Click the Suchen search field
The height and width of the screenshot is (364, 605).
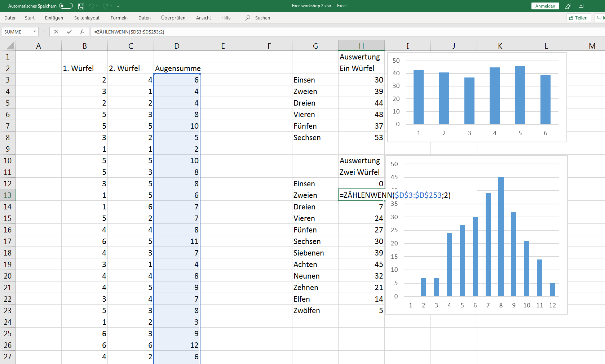262,18
